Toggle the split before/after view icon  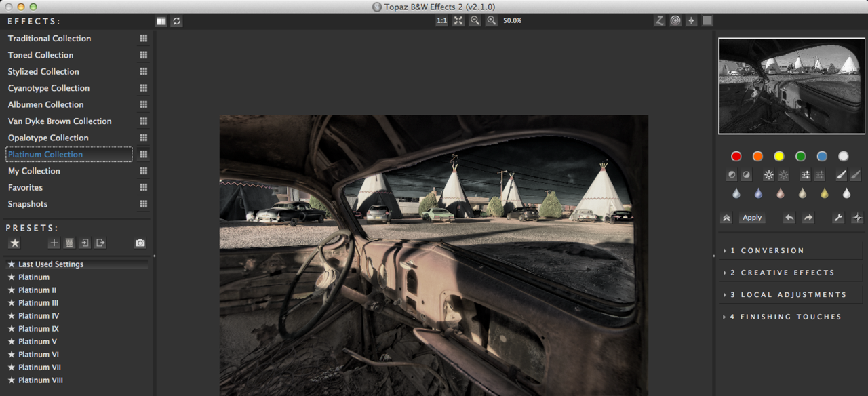[x=161, y=21]
